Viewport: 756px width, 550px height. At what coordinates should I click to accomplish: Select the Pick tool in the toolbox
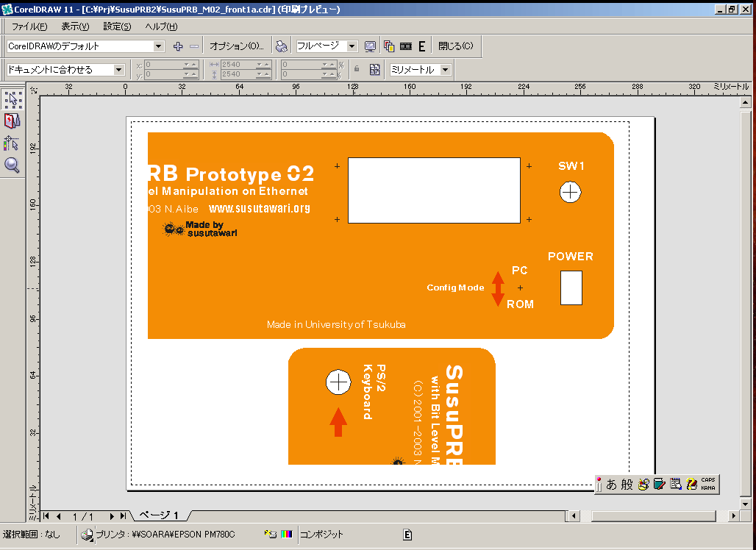click(x=12, y=99)
